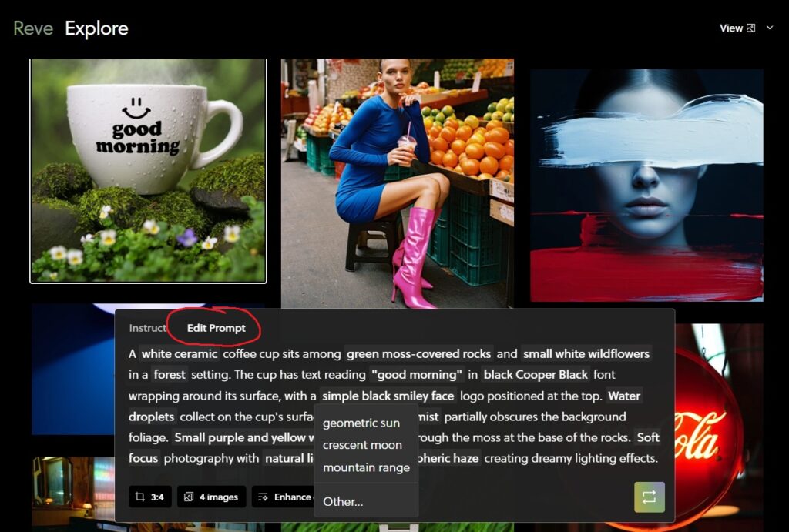Click the "white ceramic" prompt keyword
Image resolution: width=789 pixels, height=532 pixels.
pos(178,354)
